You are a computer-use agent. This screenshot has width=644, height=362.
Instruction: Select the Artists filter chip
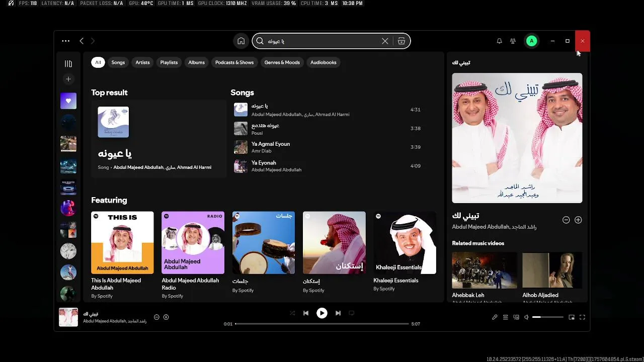click(x=142, y=62)
